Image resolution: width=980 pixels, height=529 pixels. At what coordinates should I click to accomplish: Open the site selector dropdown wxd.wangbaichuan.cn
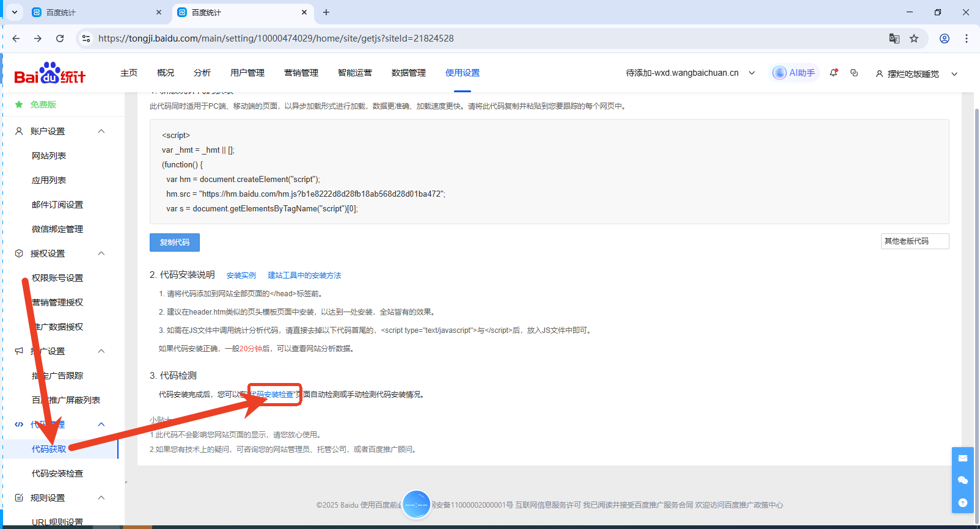(x=690, y=73)
